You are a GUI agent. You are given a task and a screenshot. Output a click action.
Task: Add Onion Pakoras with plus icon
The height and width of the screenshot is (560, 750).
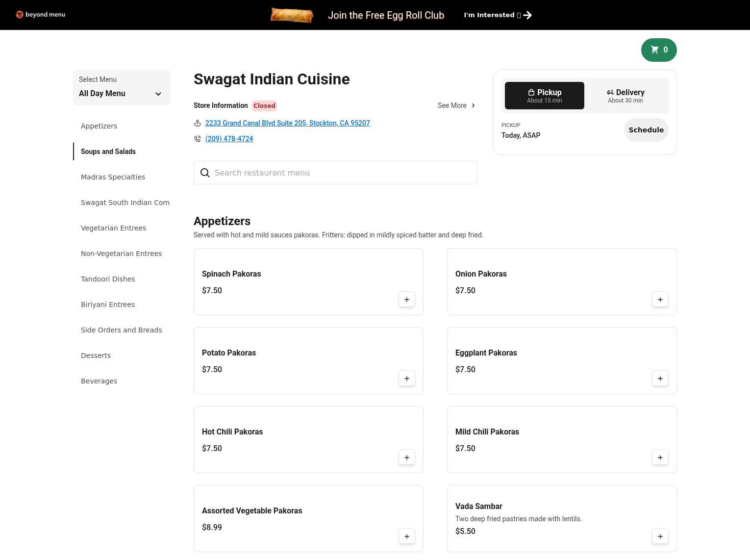pyautogui.click(x=660, y=300)
